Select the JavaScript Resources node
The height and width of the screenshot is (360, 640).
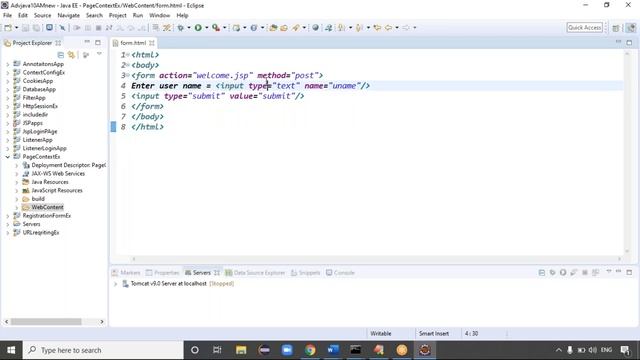click(x=57, y=191)
